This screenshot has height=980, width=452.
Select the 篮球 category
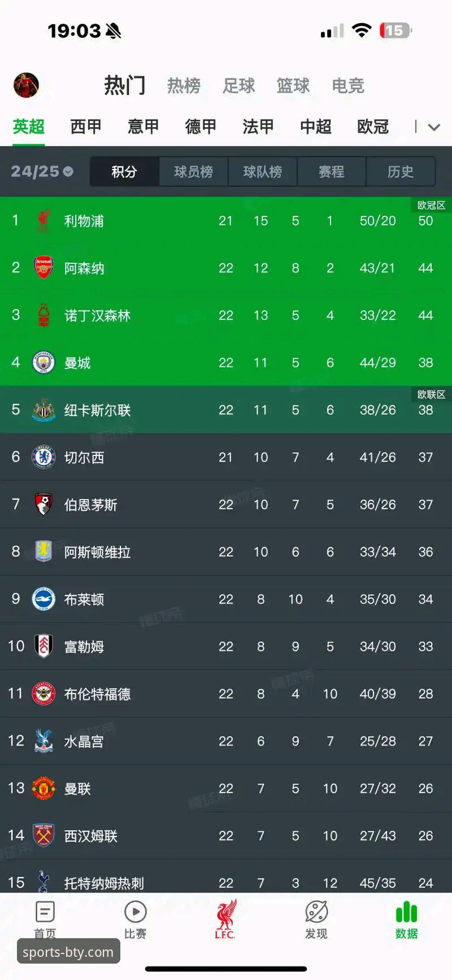click(x=293, y=86)
